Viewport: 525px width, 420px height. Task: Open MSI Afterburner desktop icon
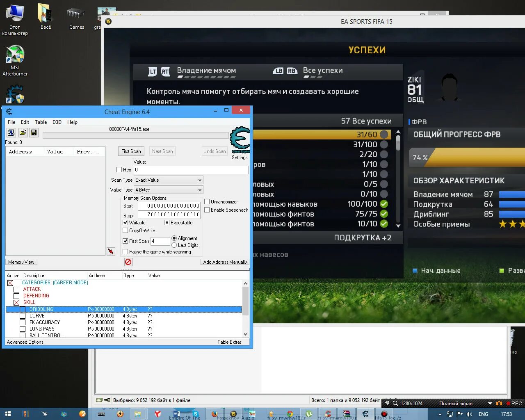click(15, 61)
